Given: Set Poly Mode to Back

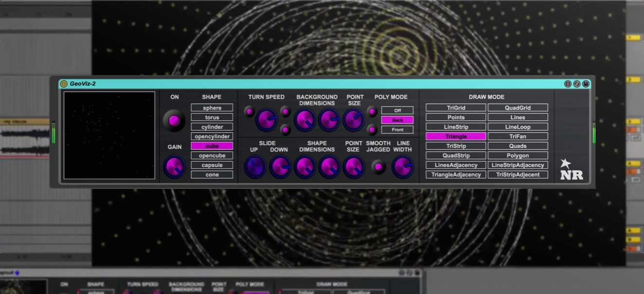Looking at the screenshot, I should click(397, 120).
